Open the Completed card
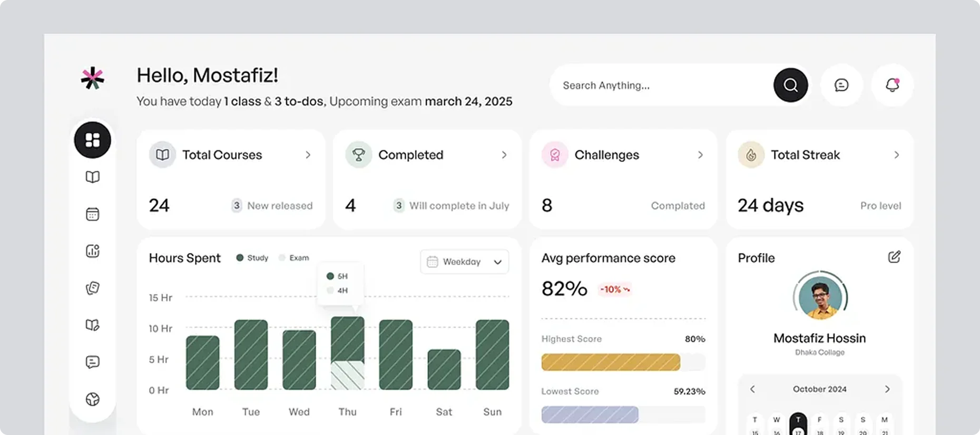 [427, 179]
